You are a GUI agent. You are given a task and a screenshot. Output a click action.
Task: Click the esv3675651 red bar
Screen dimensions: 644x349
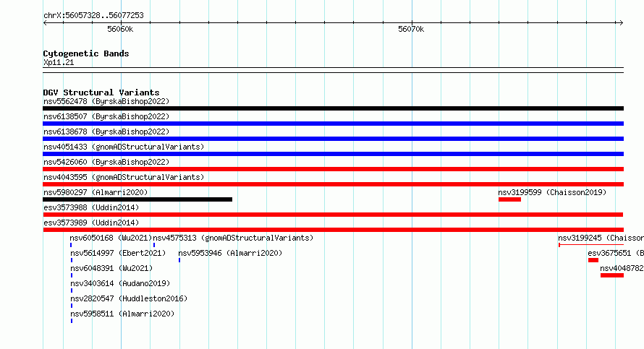(x=593, y=260)
